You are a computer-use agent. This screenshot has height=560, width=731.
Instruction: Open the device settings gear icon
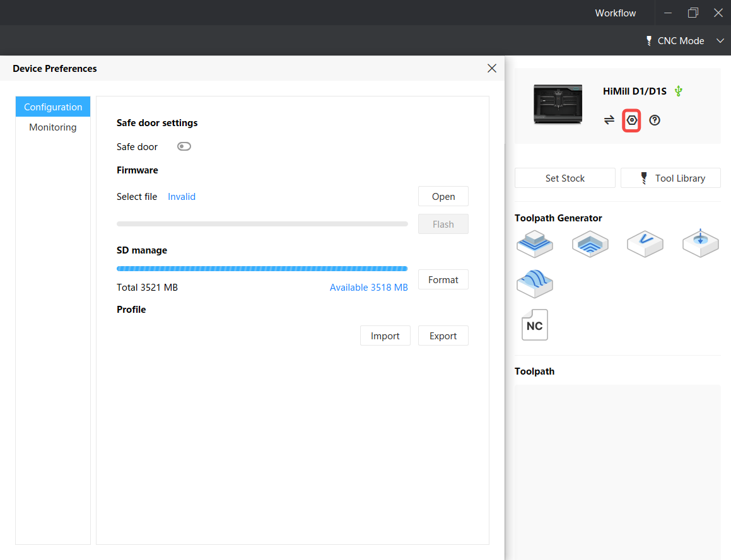tap(631, 120)
